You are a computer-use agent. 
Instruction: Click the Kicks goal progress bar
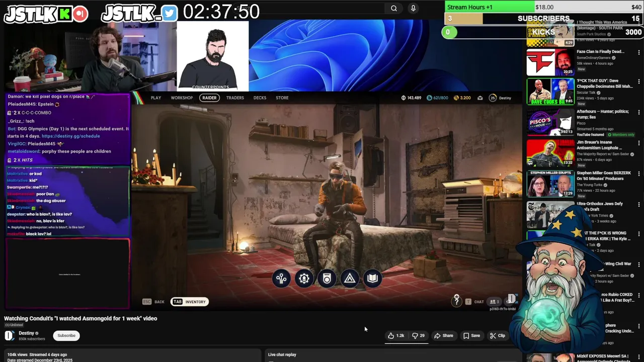tap(542, 32)
